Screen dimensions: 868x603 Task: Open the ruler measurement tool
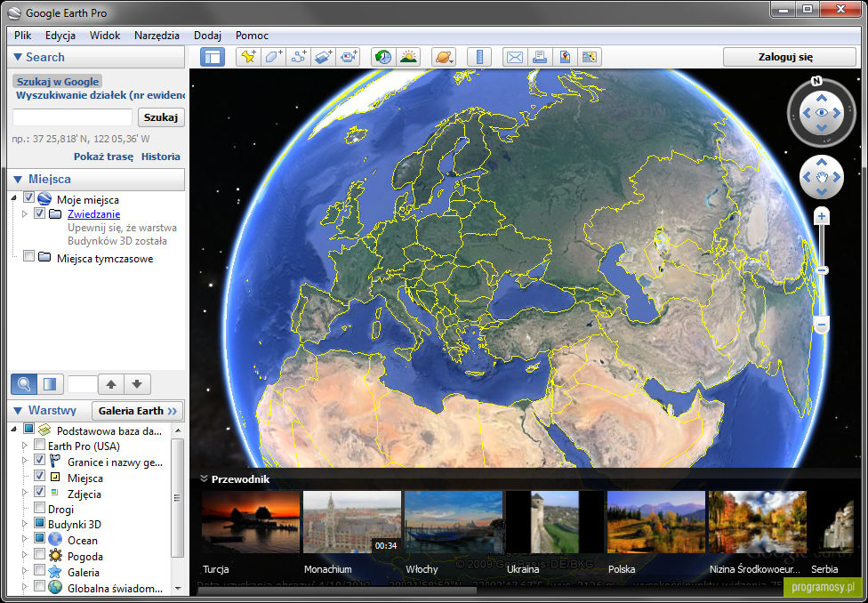pos(479,57)
